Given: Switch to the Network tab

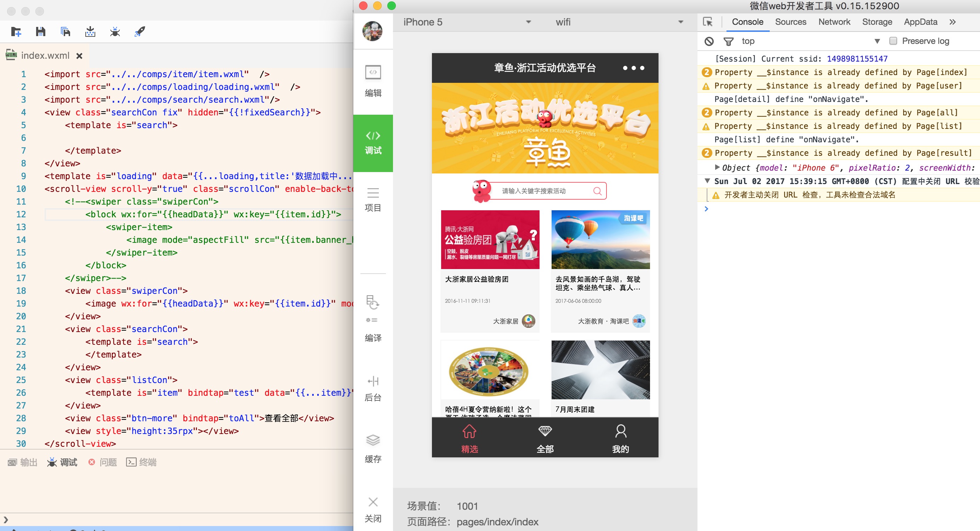Looking at the screenshot, I should [834, 22].
